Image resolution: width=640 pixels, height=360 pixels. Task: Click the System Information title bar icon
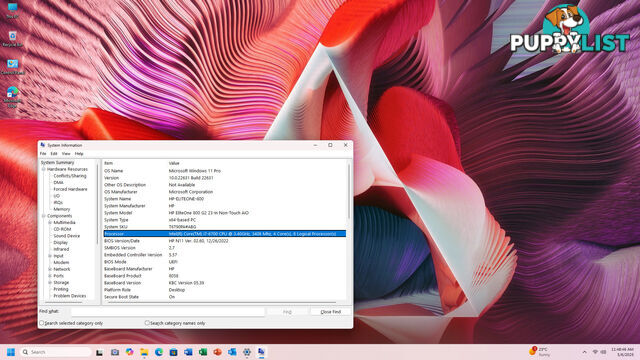(x=42, y=145)
